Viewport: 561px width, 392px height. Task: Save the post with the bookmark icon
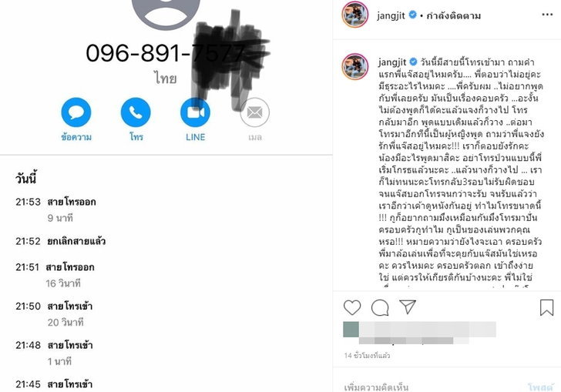click(x=546, y=307)
